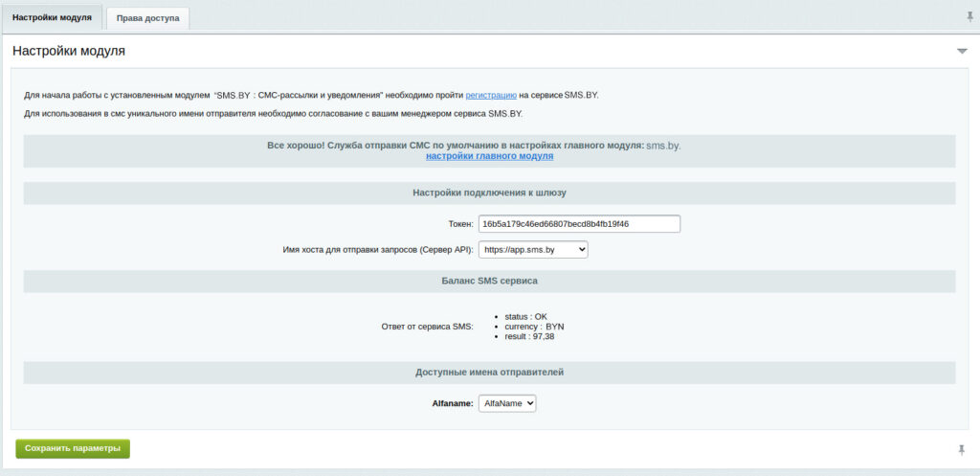Screen dimensions: 980x476
Task: Click the Сохранить параметры button
Action: click(73, 448)
